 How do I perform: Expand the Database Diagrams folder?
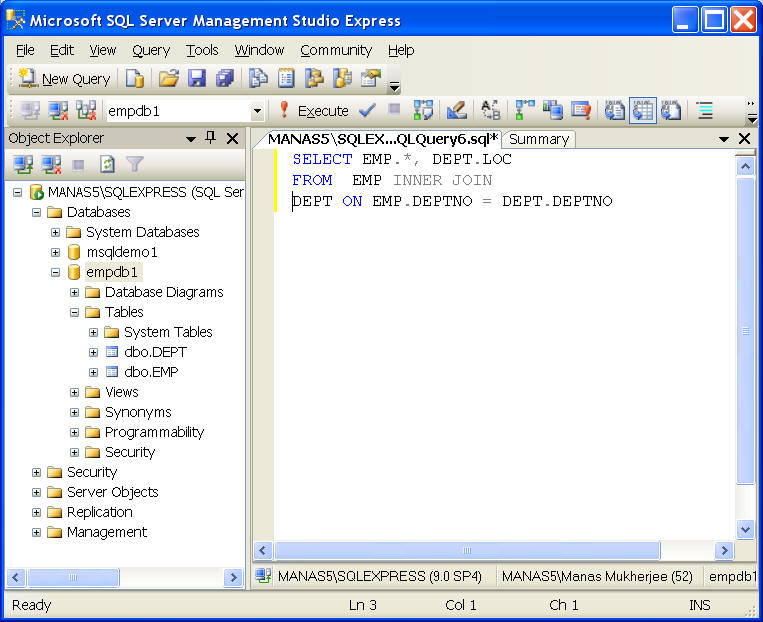74,293
